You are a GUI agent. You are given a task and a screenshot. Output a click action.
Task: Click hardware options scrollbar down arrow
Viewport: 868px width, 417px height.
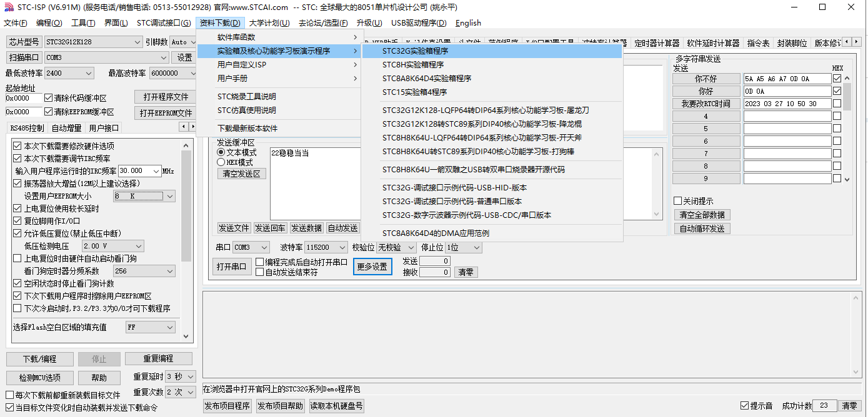point(186,336)
